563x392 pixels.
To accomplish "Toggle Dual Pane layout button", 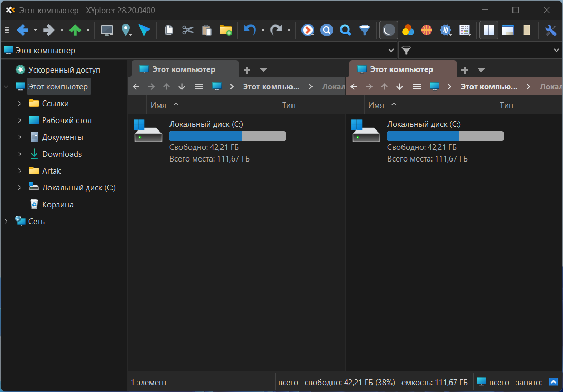I will coord(489,31).
